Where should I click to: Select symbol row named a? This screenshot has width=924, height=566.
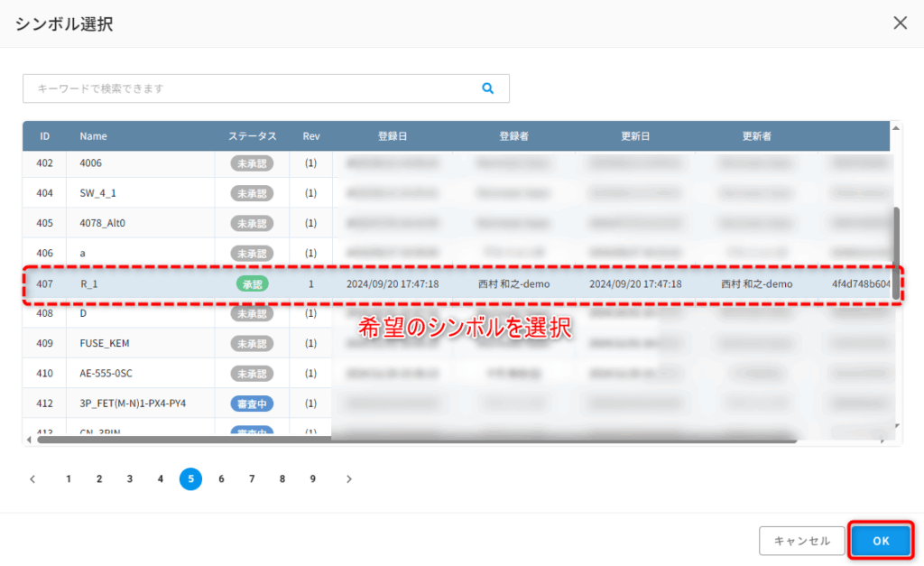457,253
